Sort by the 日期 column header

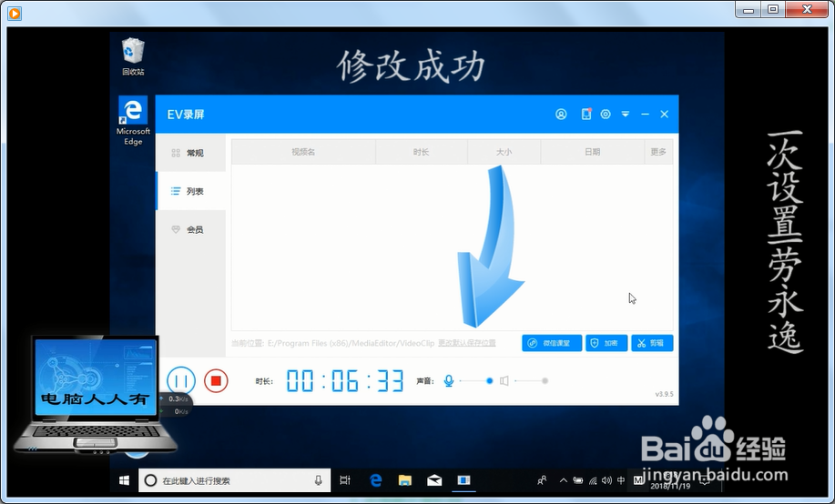pyautogui.click(x=592, y=152)
